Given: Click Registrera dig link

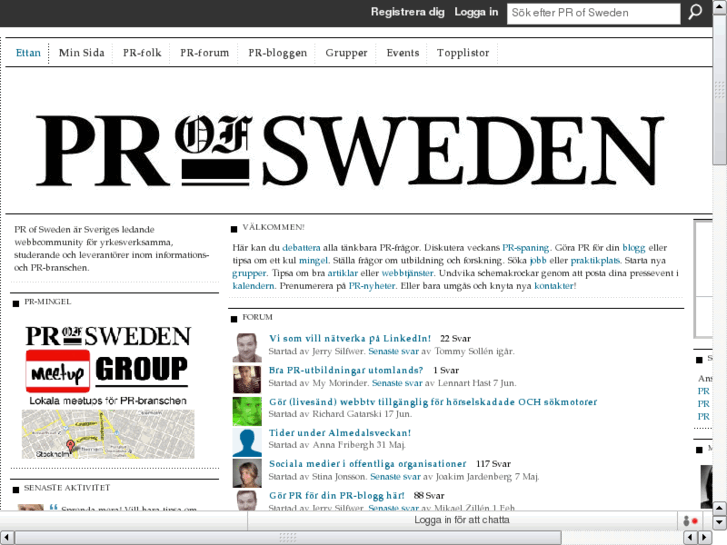Looking at the screenshot, I should click(408, 12).
